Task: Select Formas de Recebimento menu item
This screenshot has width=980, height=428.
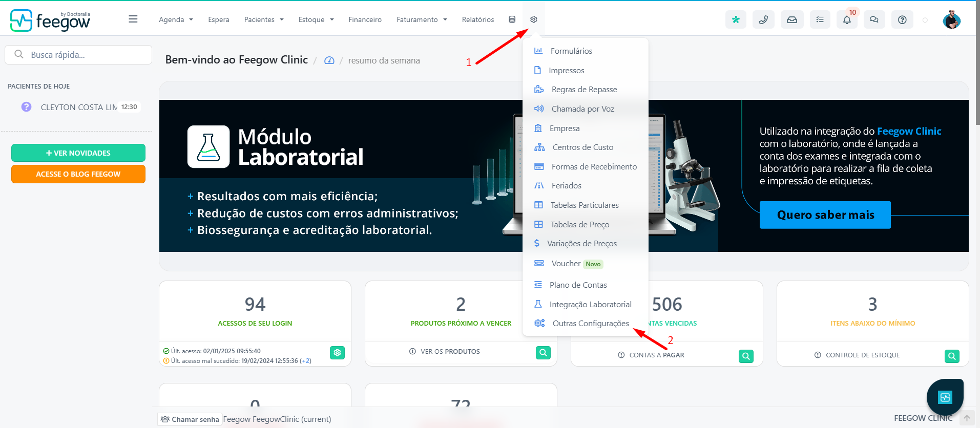Action: 586,166
